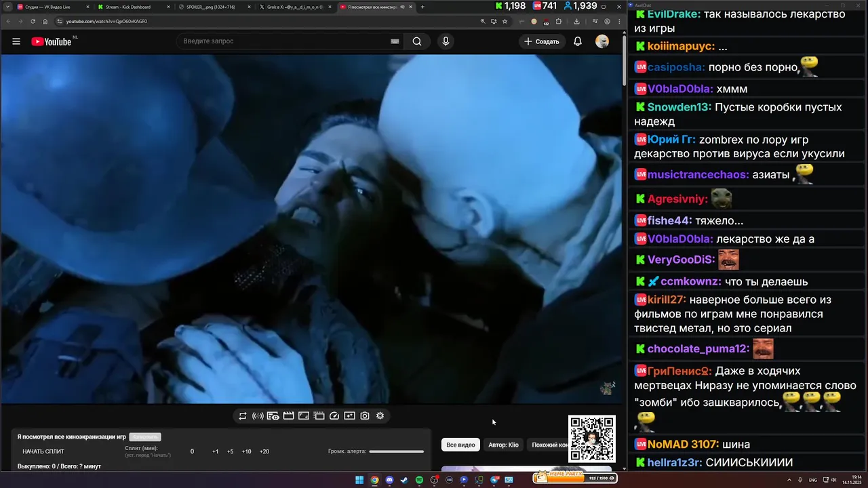
Task: Click the audio broadcast waves icon under player
Action: [x=258, y=416]
